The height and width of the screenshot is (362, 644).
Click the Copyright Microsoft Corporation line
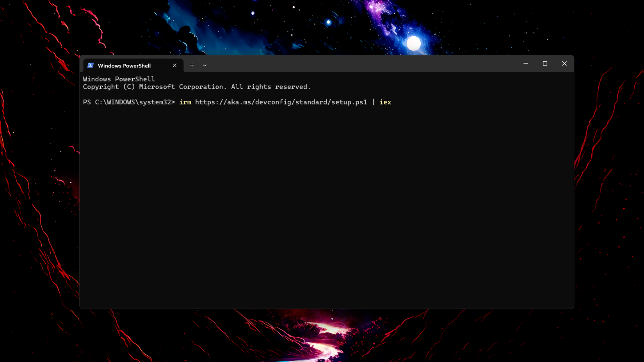[x=197, y=87]
